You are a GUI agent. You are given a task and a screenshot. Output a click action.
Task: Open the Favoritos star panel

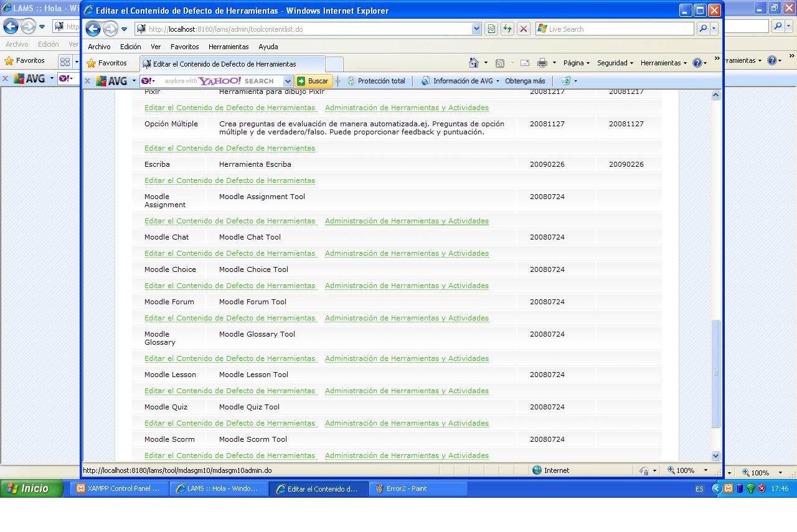(106, 63)
